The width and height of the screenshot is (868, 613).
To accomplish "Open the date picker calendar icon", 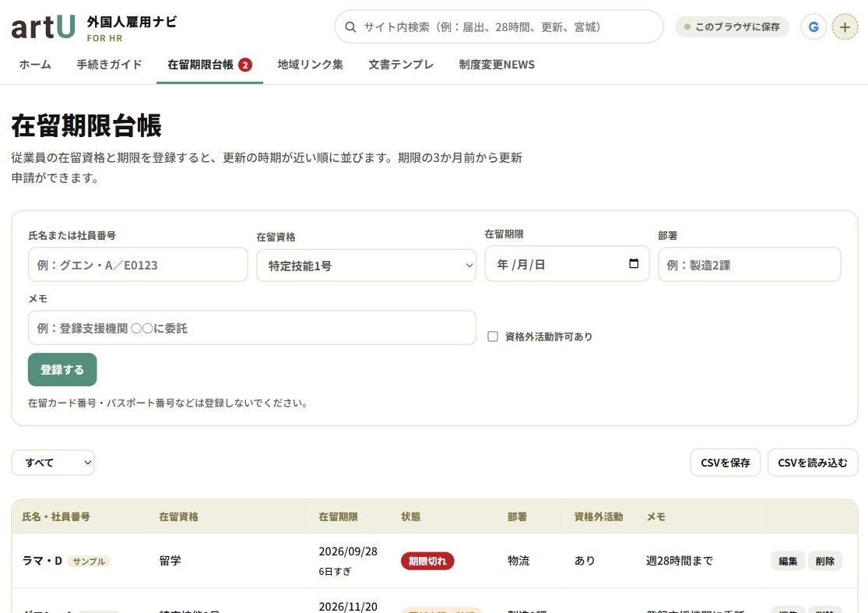I will coord(634,263).
